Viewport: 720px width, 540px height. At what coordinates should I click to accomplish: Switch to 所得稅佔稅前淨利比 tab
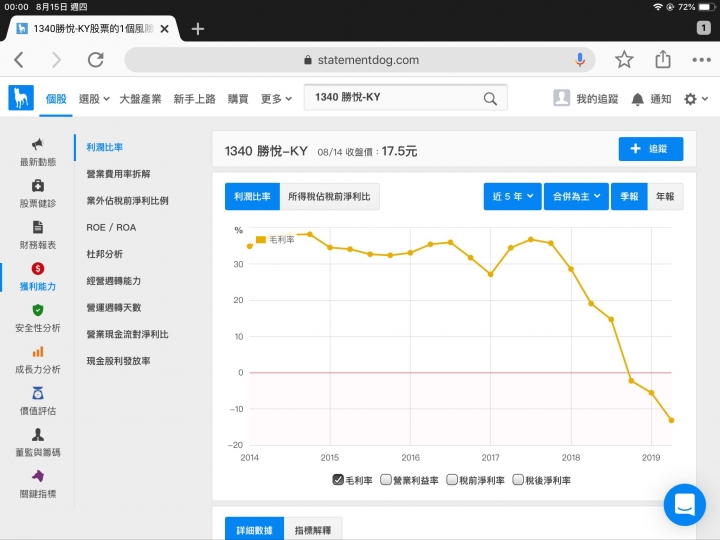coord(329,197)
